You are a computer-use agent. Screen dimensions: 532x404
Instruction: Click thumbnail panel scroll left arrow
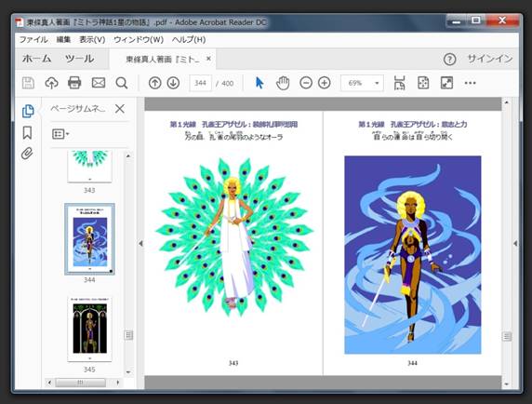49,383
